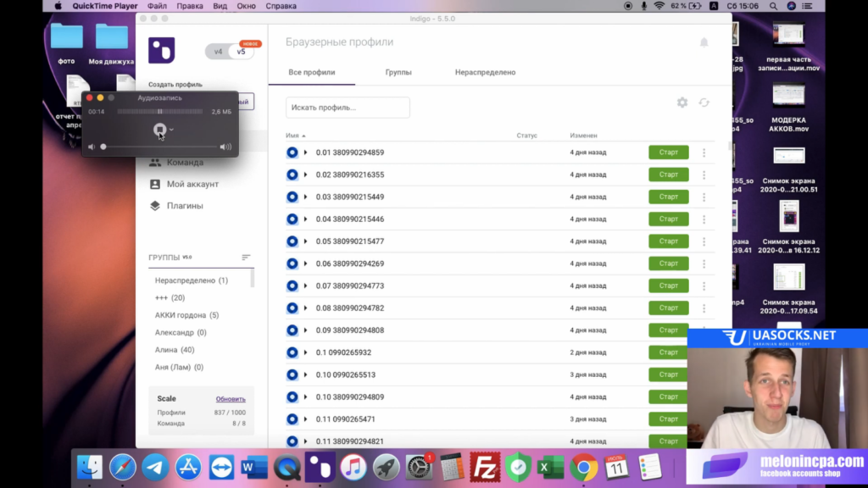Expand profile 0.03 380990215449 details
This screenshot has height=488, width=868.
pyautogui.click(x=305, y=197)
